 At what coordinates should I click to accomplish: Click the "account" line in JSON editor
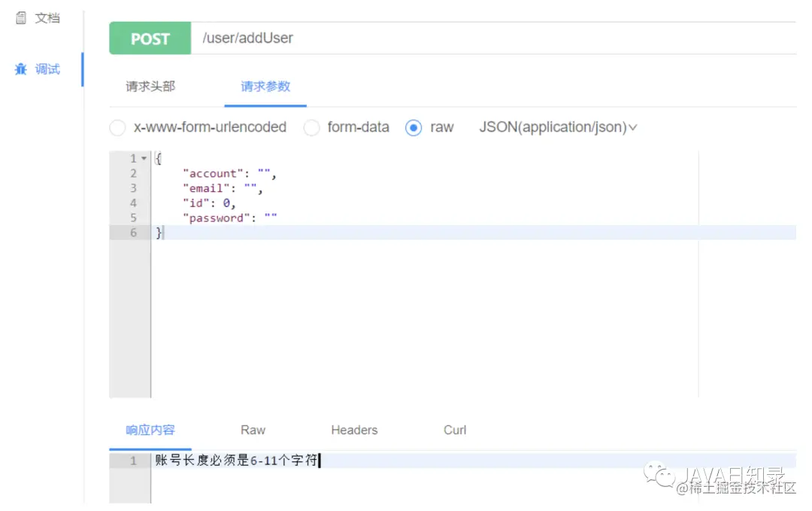click(229, 174)
